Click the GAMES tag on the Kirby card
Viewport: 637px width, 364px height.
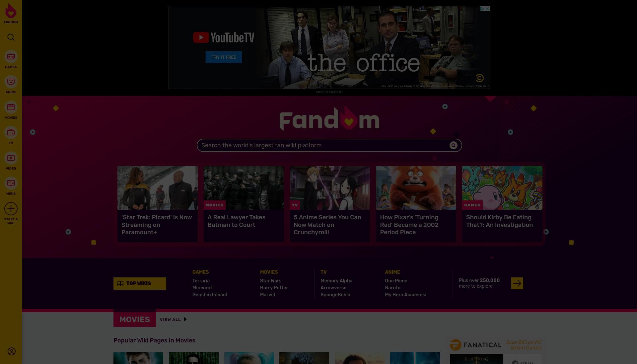point(472,205)
